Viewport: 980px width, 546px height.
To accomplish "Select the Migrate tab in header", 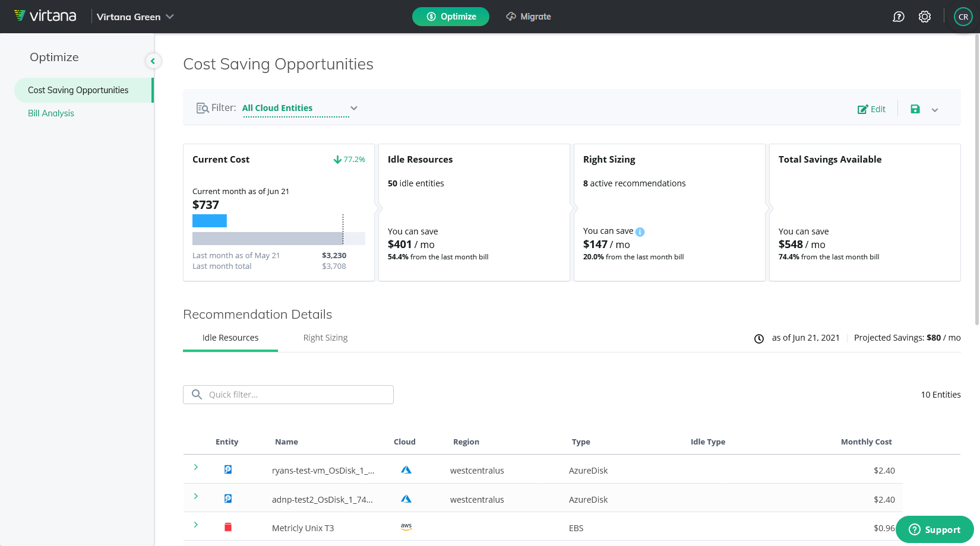I will click(529, 17).
